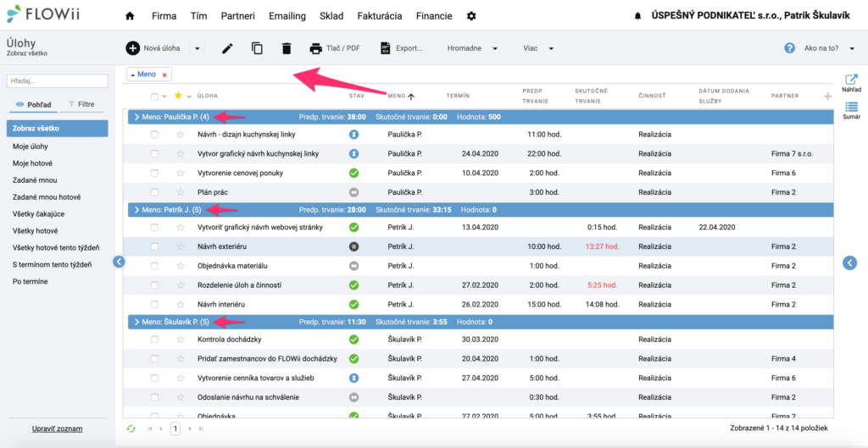Check the row Vytvor grafický návrh kuchynskej linky

tap(154, 153)
